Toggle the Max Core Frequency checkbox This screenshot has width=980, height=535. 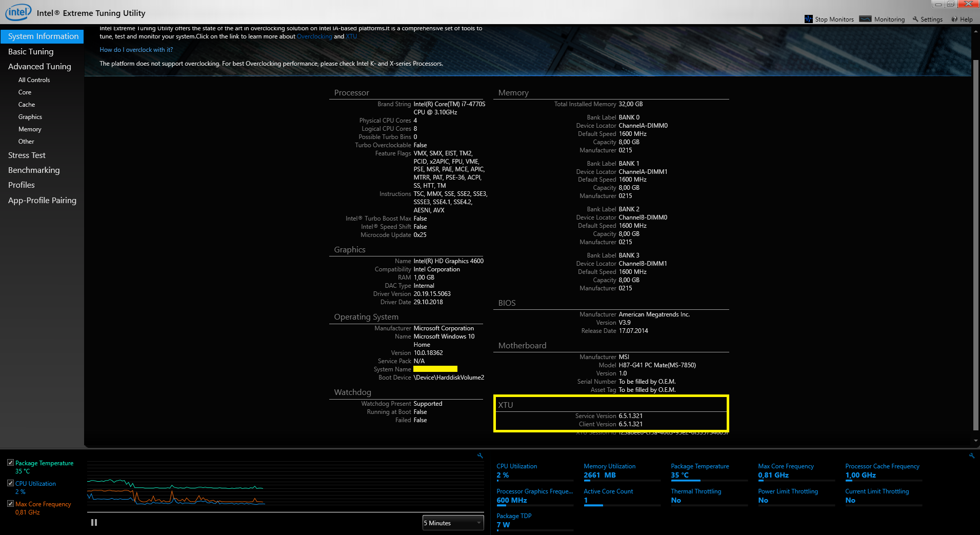10,503
